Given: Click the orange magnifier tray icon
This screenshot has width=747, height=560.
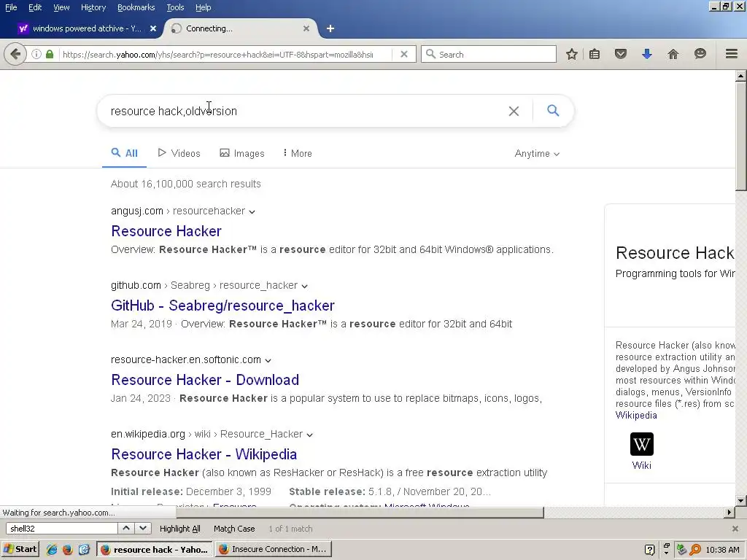Looking at the screenshot, I should pos(695,550).
